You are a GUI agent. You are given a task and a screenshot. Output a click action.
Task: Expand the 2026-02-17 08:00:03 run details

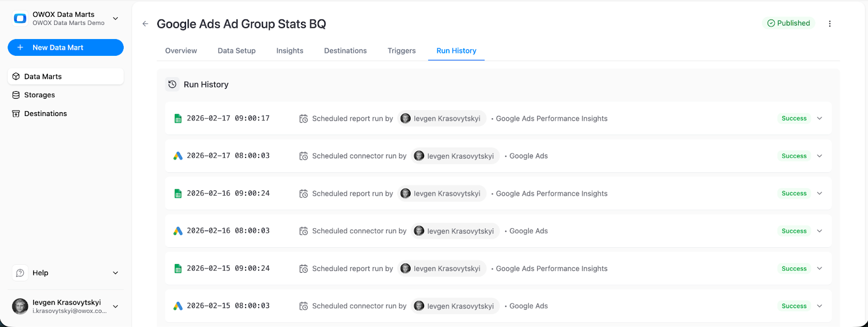(x=820, y=156)
